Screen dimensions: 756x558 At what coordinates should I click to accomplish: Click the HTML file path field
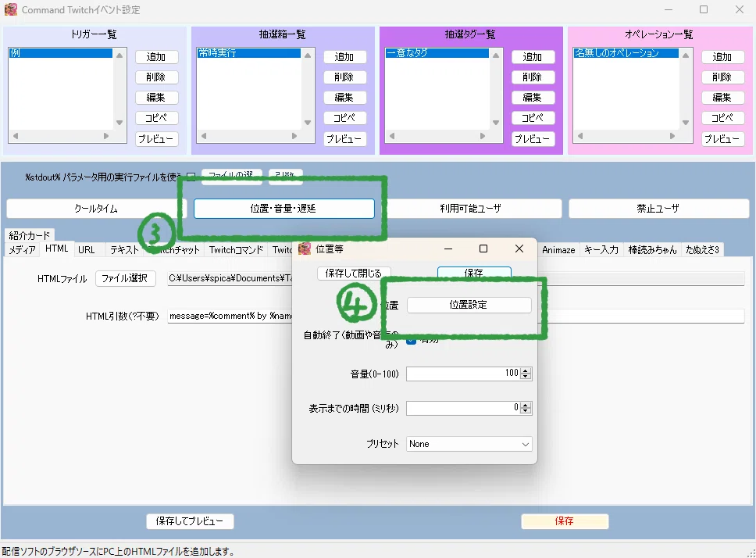[456, 278]
